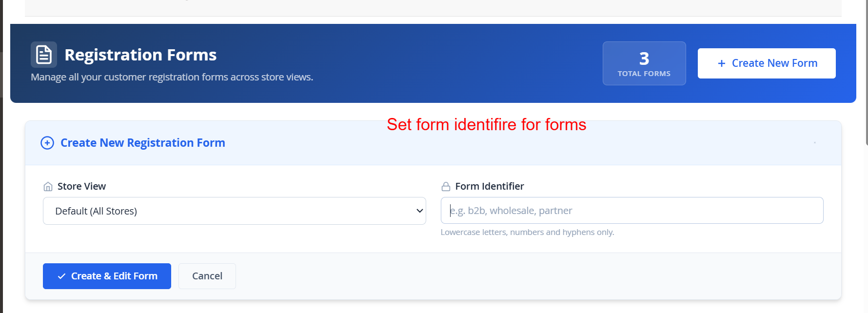The width and height of the screenshot is (868, 313).
Task: Click the Registration Forms page title
Action: (140, 55)
